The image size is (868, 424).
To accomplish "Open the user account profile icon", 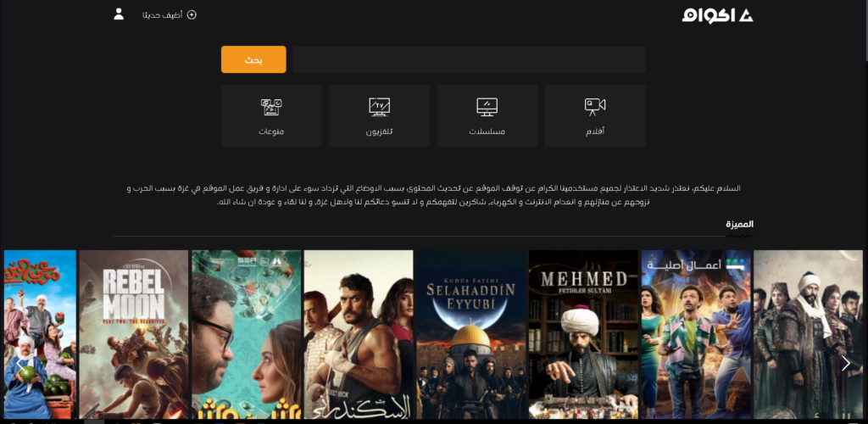I will pyautogui.click(x=119, y=14).
